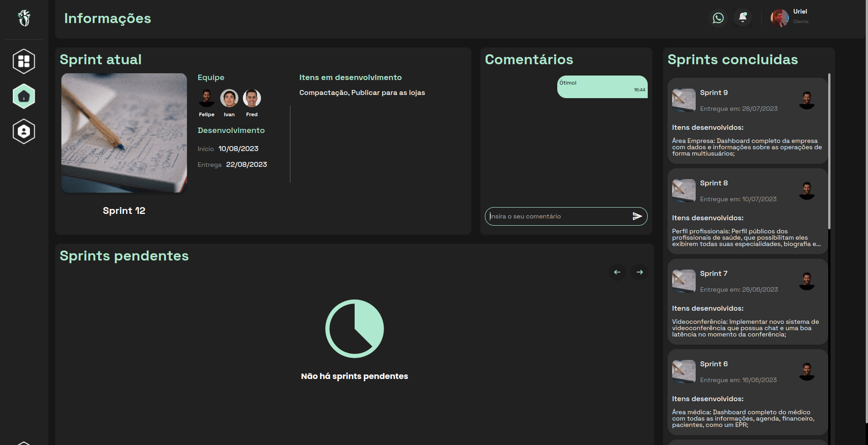Click the app logo in the sidebar

(x=24, y=18)
